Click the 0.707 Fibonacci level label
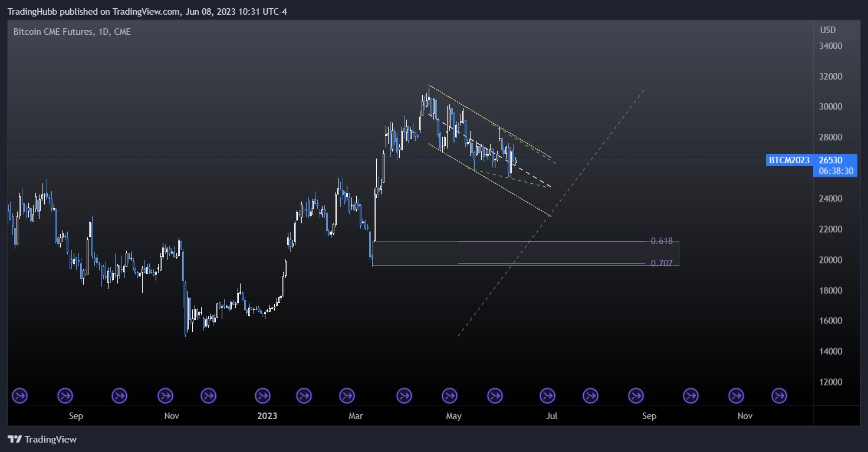This screenshot has width=868, height=452. point(662,263)
